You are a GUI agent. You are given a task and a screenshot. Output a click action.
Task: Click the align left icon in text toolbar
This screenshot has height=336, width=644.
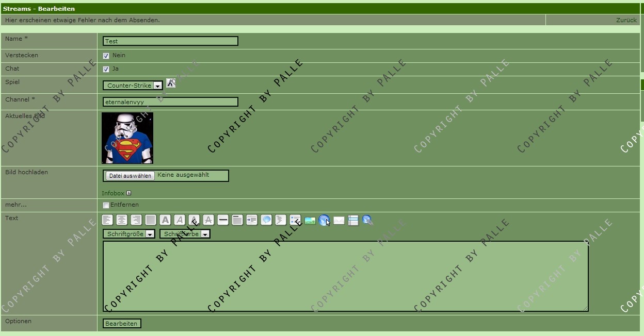tap(107, 220)
